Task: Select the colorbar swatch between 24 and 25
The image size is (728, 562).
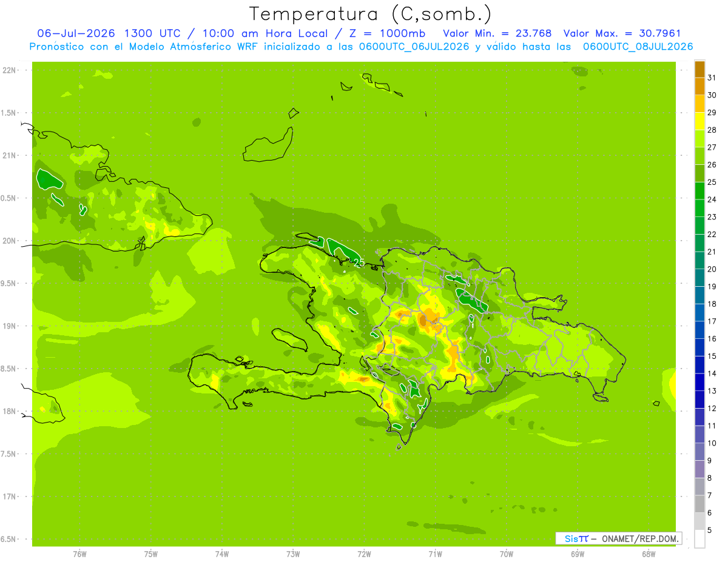Action: pos(699,191)
